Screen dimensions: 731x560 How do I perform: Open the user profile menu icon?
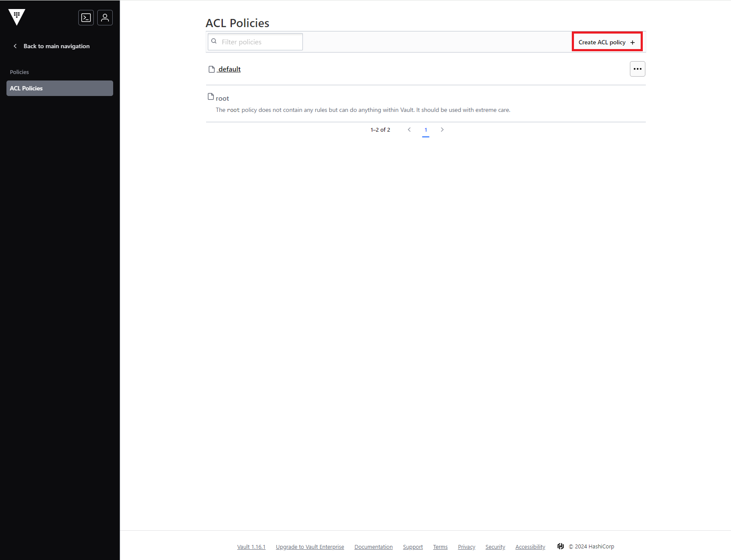tap(105, 18)
